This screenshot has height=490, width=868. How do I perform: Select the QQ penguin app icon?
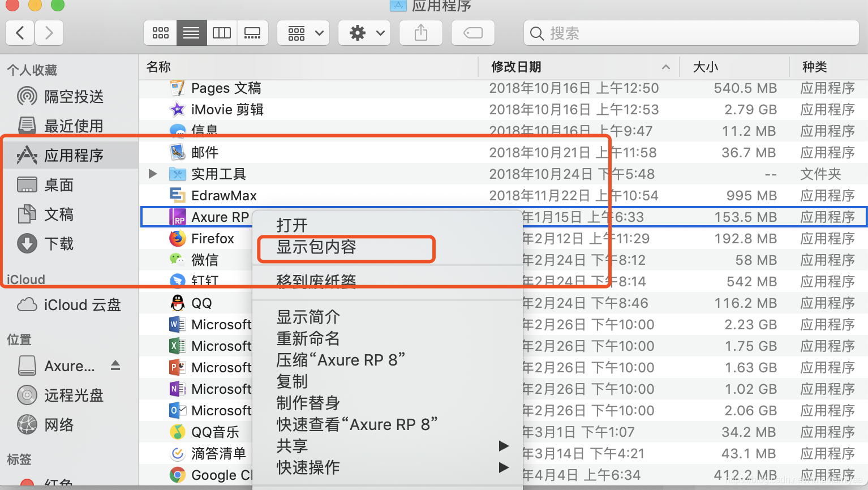(x=178, y=303)
